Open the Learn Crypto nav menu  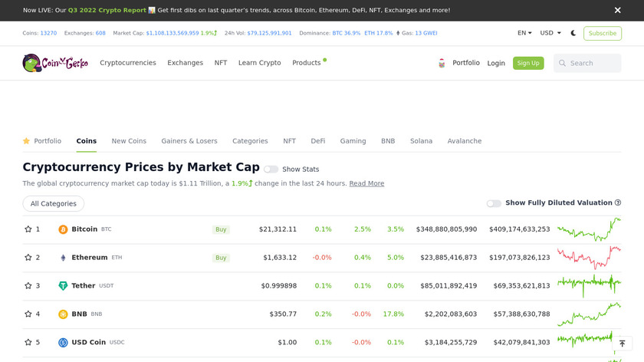260,63
